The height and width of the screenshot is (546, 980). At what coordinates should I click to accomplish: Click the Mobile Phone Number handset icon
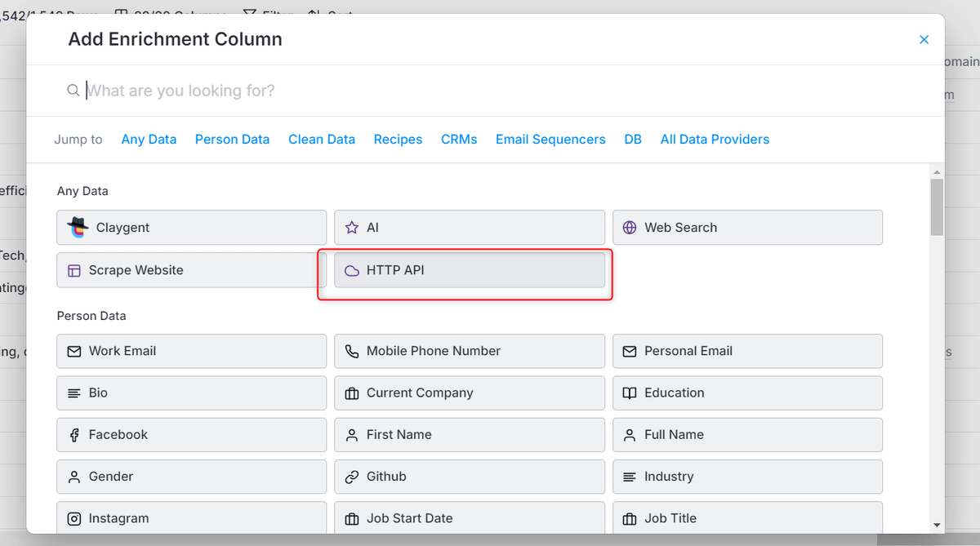coord(352,351)
